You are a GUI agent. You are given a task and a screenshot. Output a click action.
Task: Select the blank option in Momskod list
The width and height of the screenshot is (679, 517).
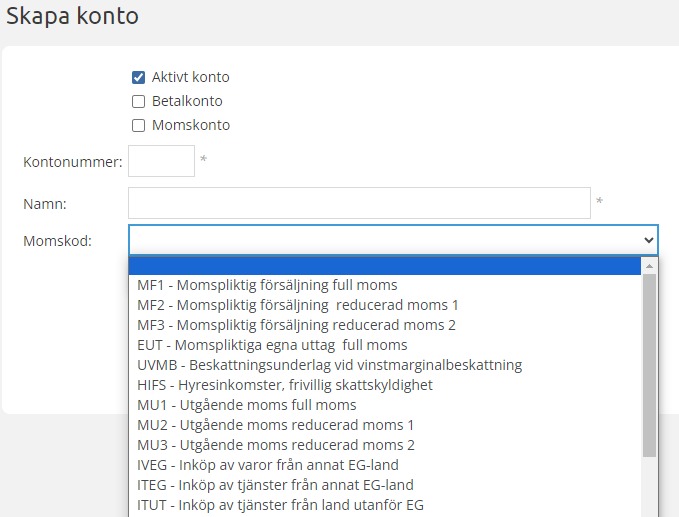(385, 266)
